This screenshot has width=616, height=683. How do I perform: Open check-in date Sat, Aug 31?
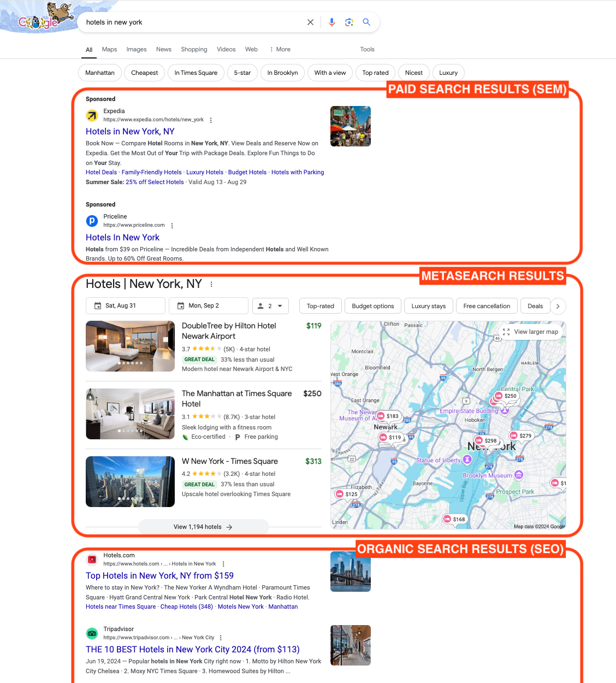click(126, 306)
